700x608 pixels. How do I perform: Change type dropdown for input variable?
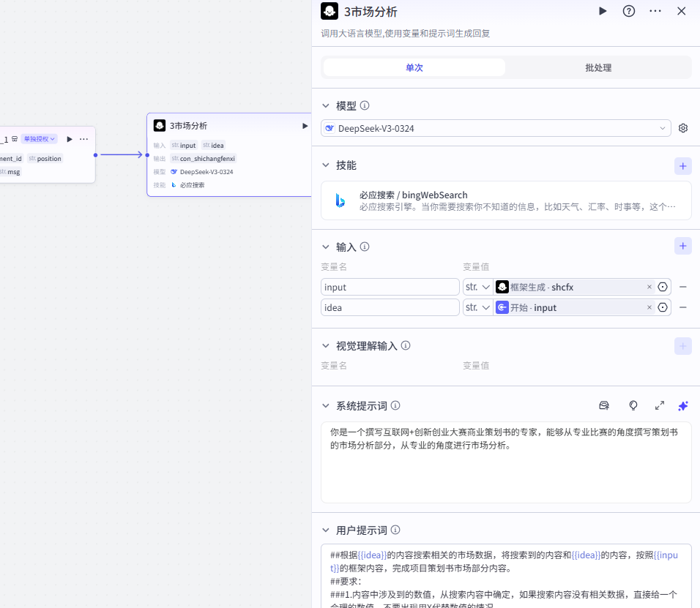coord(477,287)
